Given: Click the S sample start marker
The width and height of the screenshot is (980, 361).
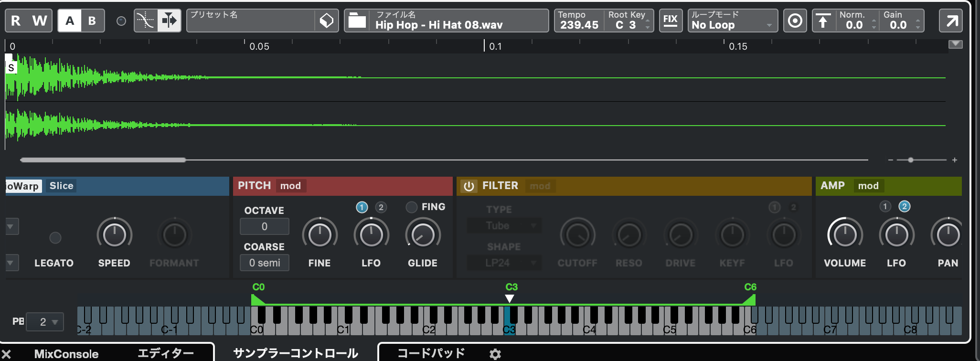Looking at the screenshot, I should [11, 67].
